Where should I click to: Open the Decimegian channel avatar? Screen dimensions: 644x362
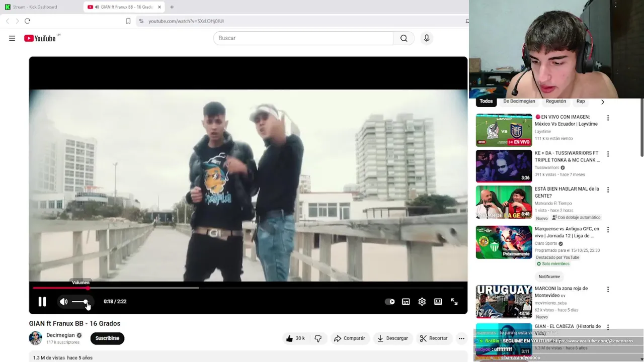click(x=36, y=338)
